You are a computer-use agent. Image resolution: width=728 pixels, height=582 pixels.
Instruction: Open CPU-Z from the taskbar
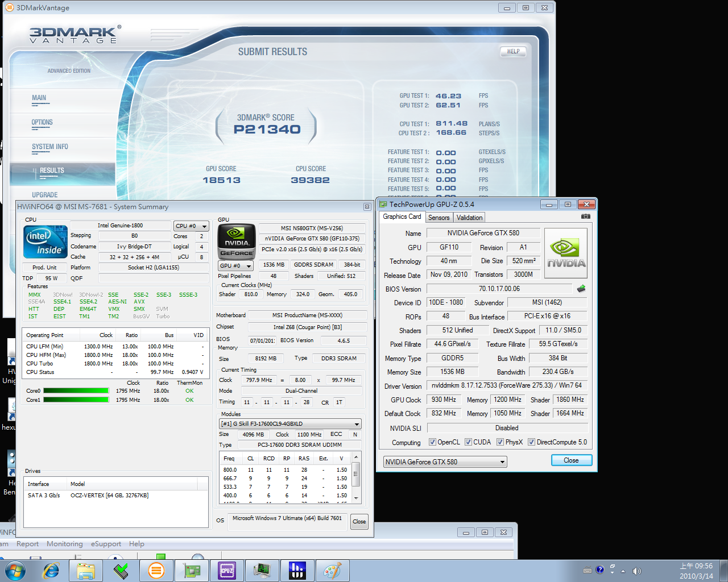coord(226,571)
